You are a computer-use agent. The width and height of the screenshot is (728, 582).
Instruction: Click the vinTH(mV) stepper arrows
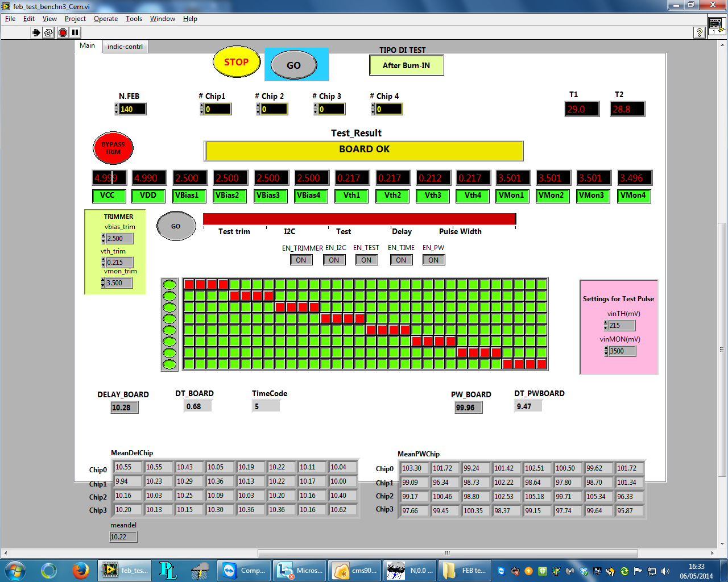tap(606, 326)
